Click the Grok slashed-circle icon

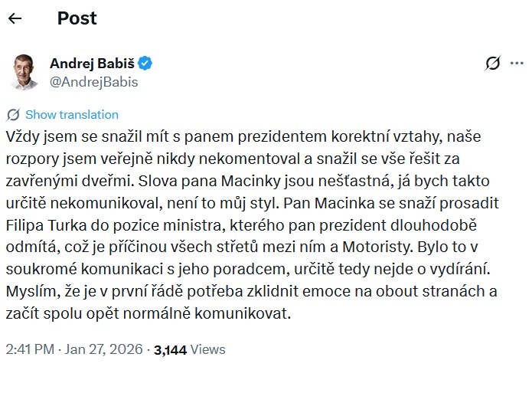(493, 64)
